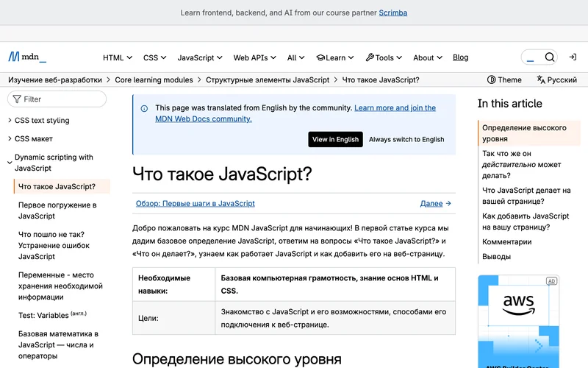Click the login arrow icon
Screen dimensions: 588x368
click(x=573, y=57)
